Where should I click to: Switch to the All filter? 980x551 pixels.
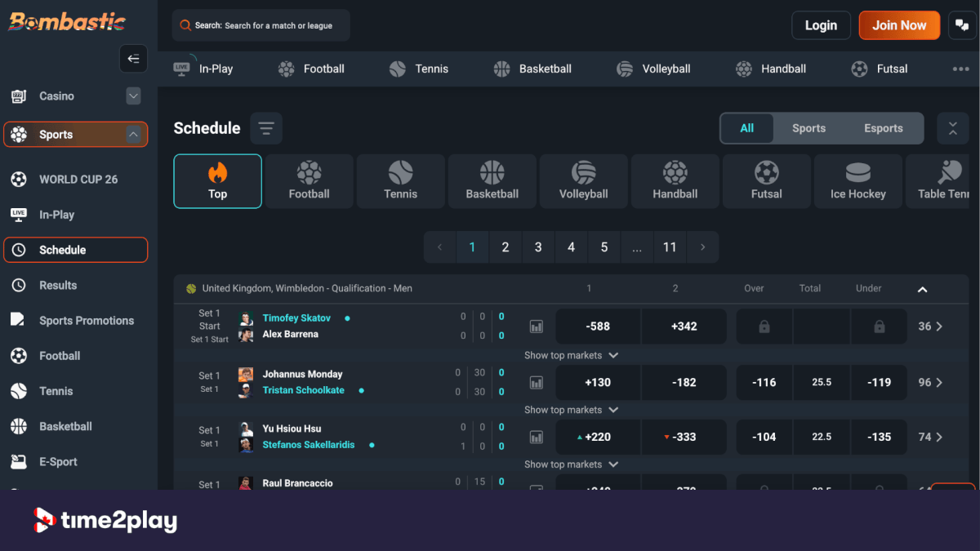[747, 128]
